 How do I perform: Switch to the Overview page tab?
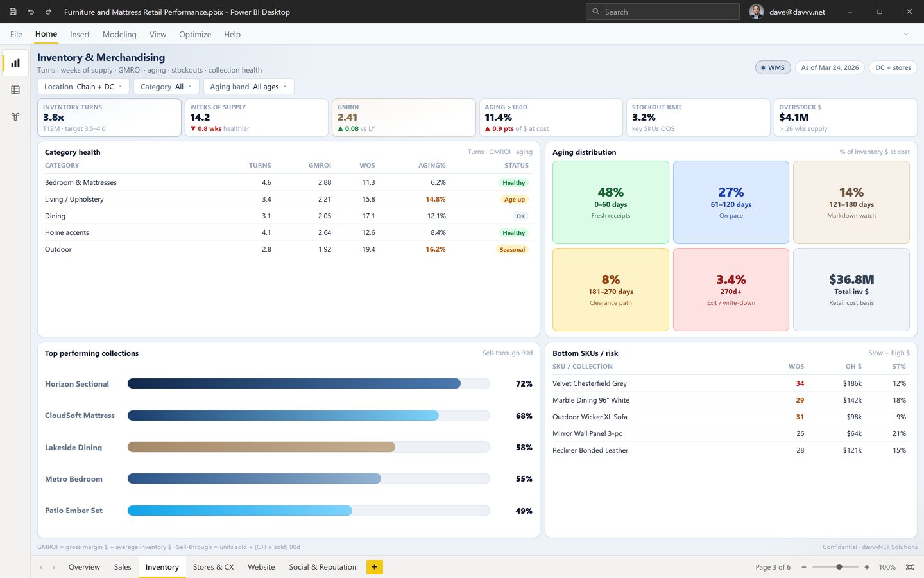click(84, 567)
